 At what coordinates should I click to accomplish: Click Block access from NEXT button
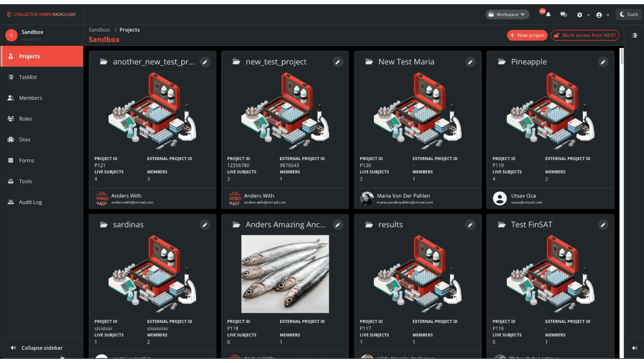point(585,35)
